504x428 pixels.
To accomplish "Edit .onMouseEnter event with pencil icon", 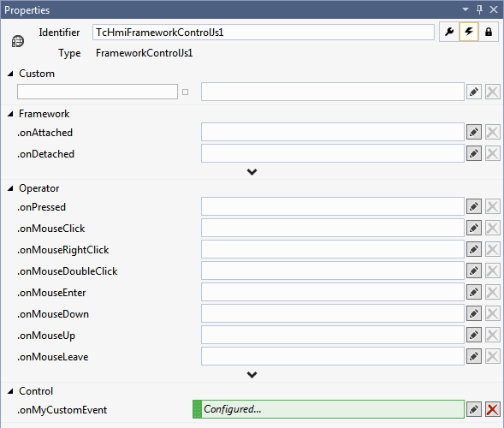I will tap(474, 292).
